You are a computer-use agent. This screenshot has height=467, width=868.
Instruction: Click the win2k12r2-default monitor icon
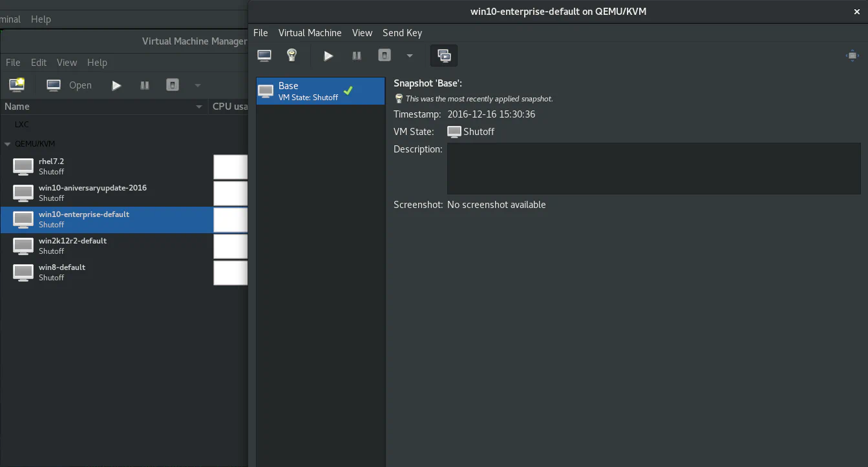point(23,246)
